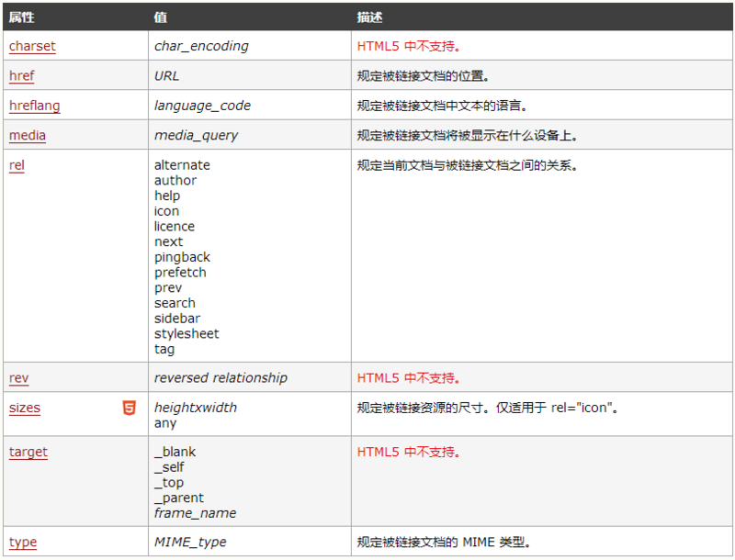
Task: Click the 属性 column header
Action: coord(21,17)
